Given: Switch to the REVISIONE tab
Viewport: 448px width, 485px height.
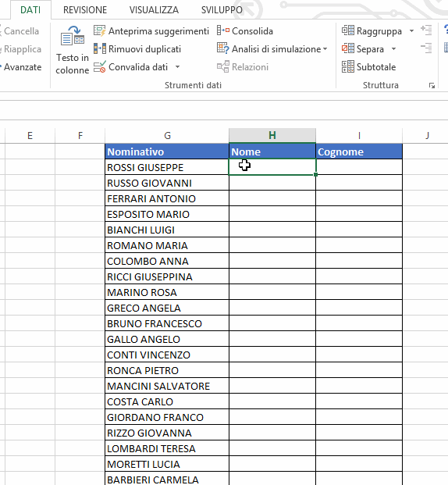Looking at the screenshot, I should [x=85, y=10].
